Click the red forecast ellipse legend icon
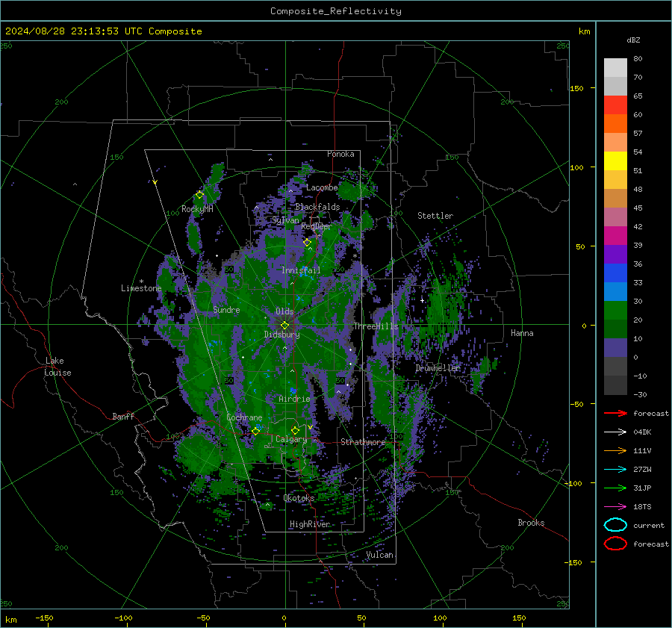Screen dimensions: 672x628 [x=615, y=544]
